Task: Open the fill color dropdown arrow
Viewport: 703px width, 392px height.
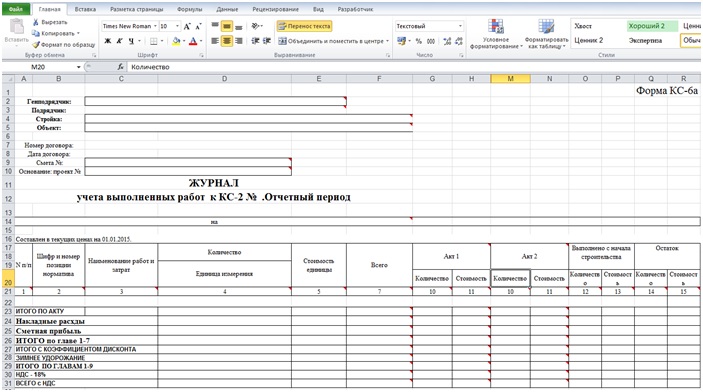Action: coord(184,41)
